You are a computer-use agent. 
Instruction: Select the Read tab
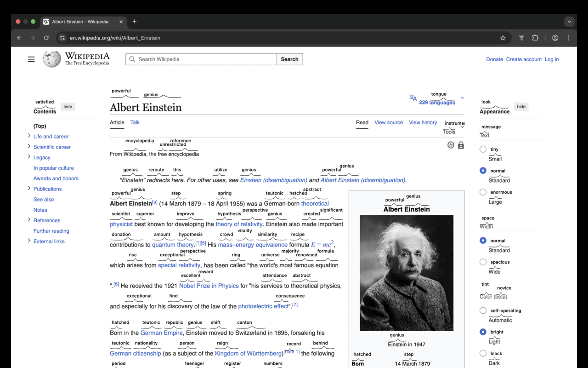point(362,122)
